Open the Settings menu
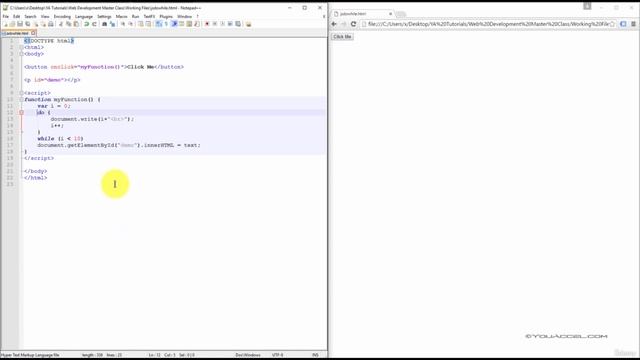The width and height of the screenshot is (640, 360). pos(104,16)
